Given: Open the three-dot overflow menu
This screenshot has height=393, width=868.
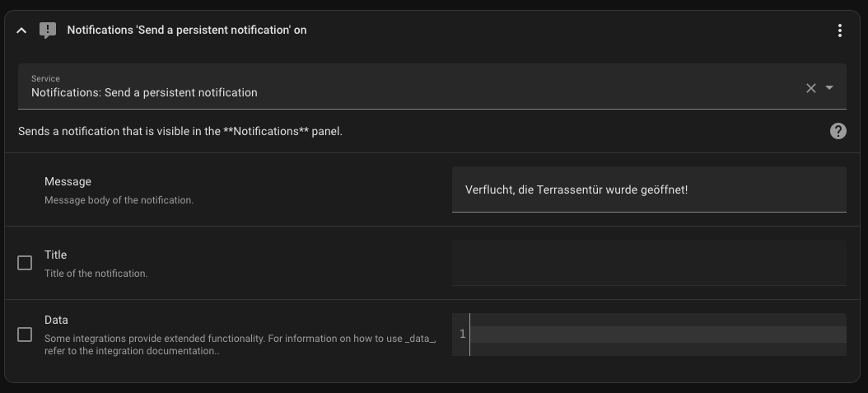Looking at the screenshot, I should pyautogui.click(x=839, y=30).
